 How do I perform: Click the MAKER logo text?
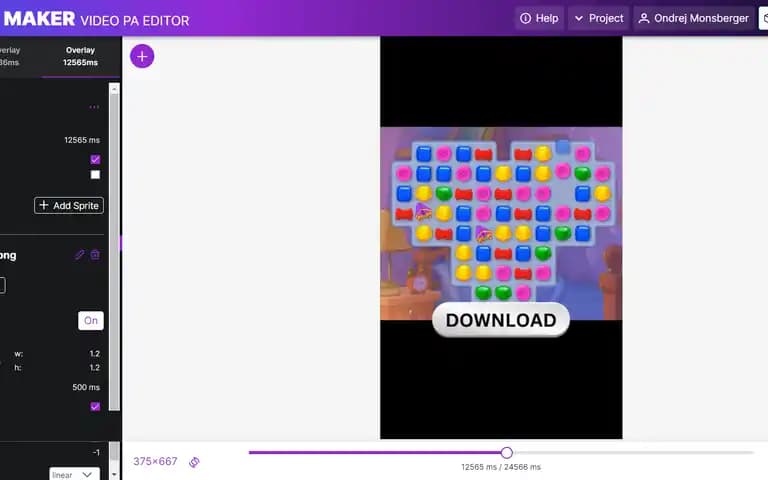coord(39,19)
